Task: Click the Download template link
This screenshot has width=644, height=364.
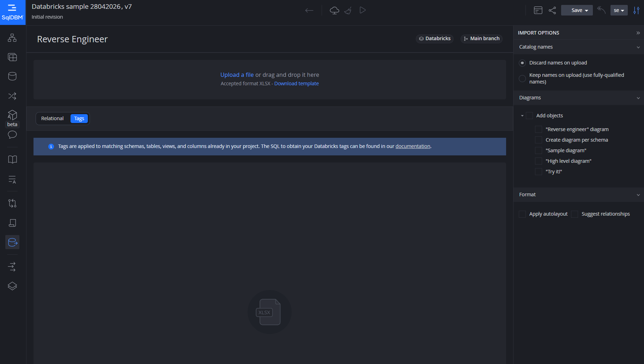Action: (297, 84)
